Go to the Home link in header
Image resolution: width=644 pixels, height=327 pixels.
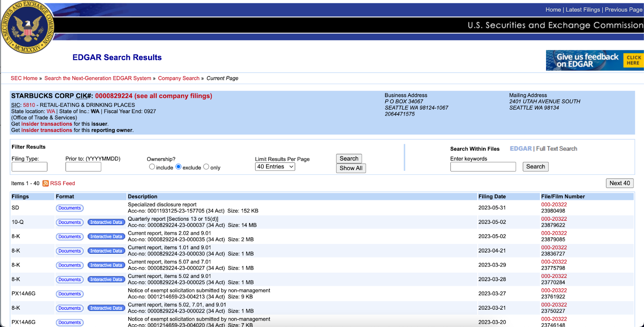(x=553, y=10)
